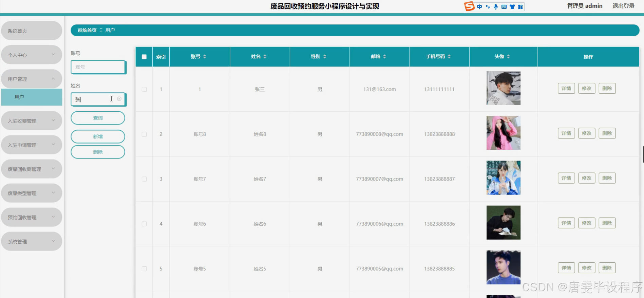This screenshot has width=644, height=298.
Task: Open 详情 for the 账号6 row
Action: coord(566,223)
